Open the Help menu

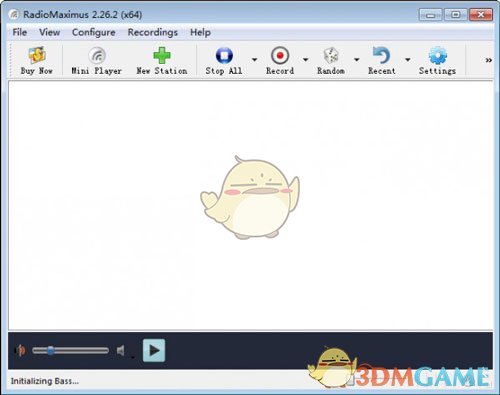coord(200,32)
